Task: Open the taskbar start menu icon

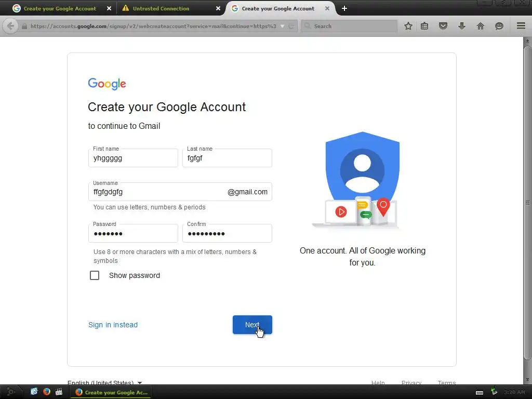Action: [x=10, y=392]
